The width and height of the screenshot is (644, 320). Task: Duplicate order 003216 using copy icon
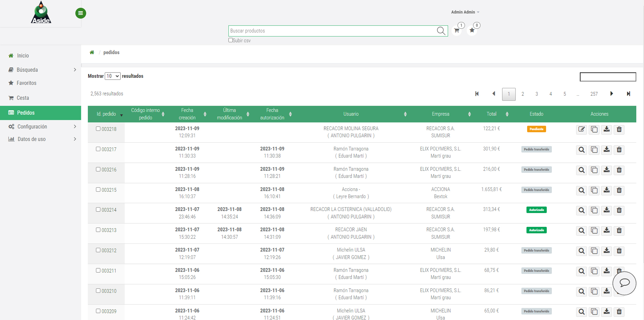[594, 170]
